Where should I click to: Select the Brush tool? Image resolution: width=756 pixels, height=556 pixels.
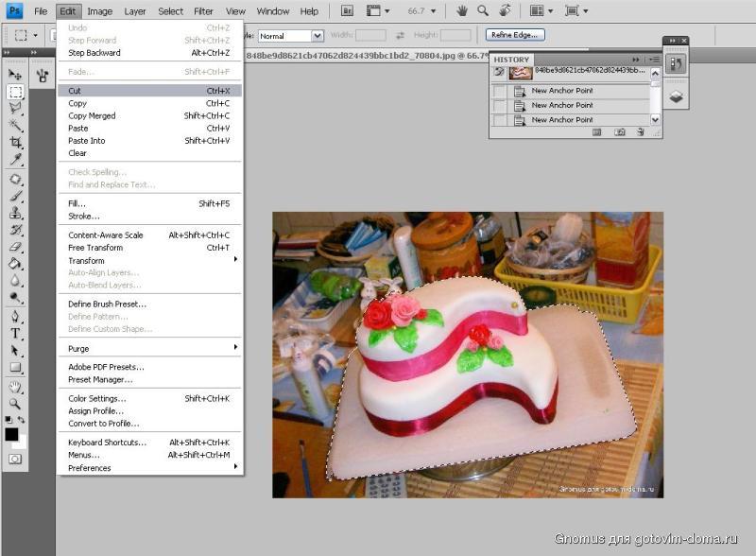(15, 196)
